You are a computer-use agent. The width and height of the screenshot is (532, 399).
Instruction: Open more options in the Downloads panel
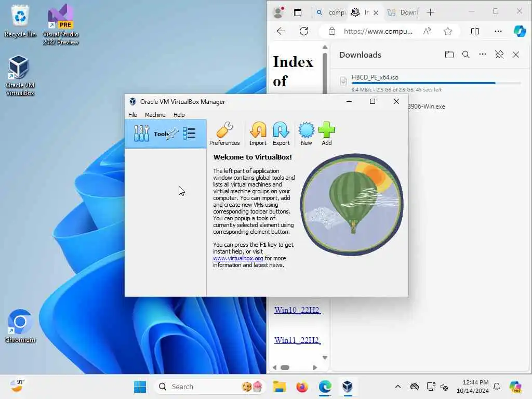pos(482,54)
